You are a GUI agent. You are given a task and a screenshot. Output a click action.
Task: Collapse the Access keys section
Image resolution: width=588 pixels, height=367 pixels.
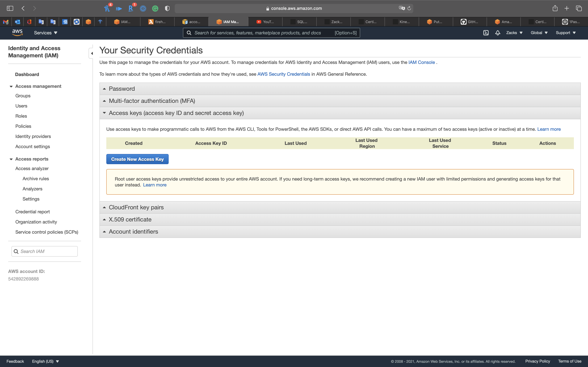(176, 113)
